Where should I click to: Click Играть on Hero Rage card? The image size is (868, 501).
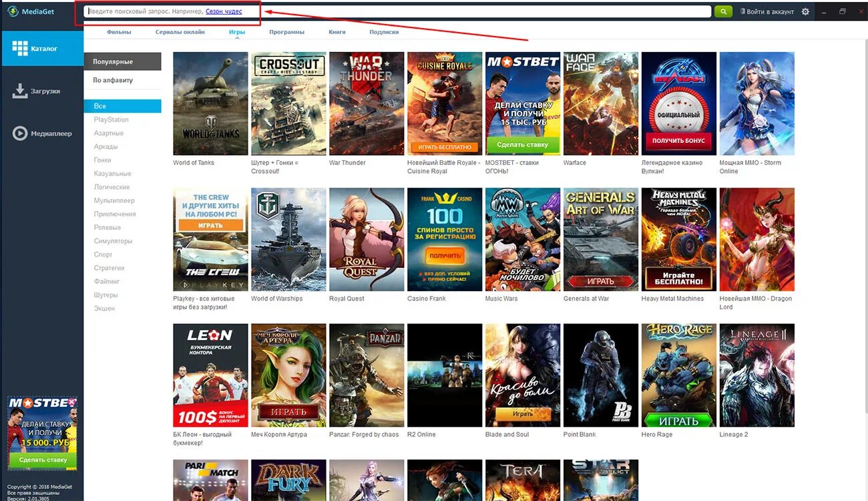(x=679, y=421)
